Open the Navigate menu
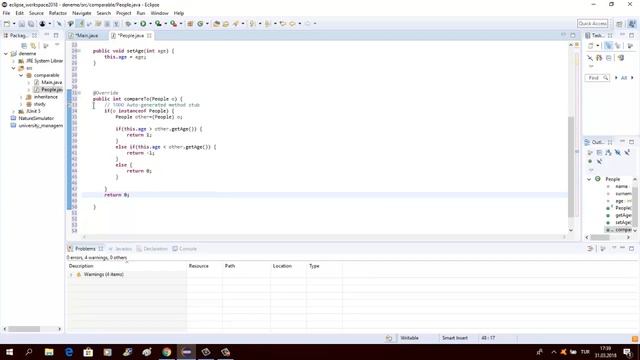This screenshot has height=360, width=640. point(82,13)
